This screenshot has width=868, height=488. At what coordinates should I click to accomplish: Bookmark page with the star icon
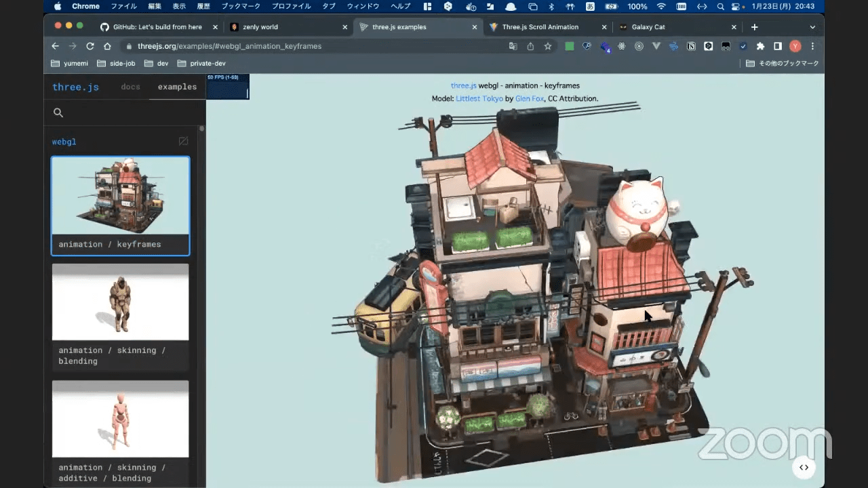click(548, 46)
